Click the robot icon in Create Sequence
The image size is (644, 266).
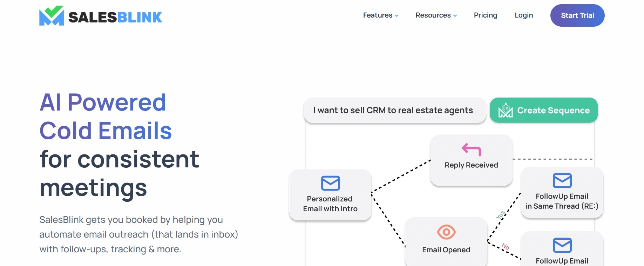(x=506, y=110)
